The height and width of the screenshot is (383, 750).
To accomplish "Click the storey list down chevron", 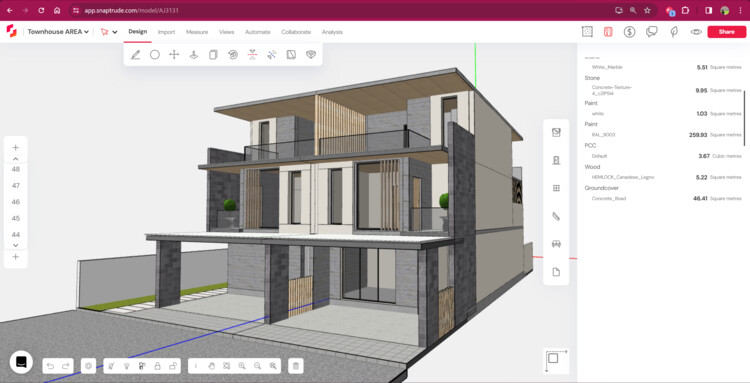I will (15, 245).
